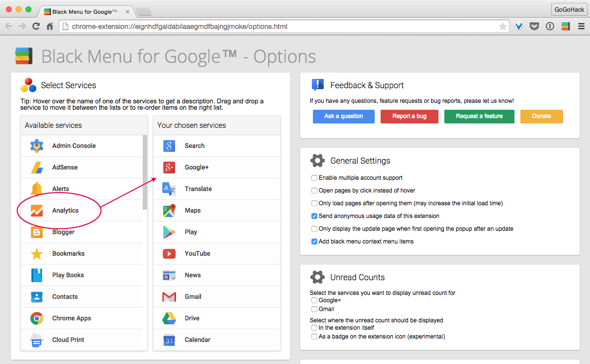This screenshot has height=364, width=590.
Task: Reload the page
Action: point(36,26)
